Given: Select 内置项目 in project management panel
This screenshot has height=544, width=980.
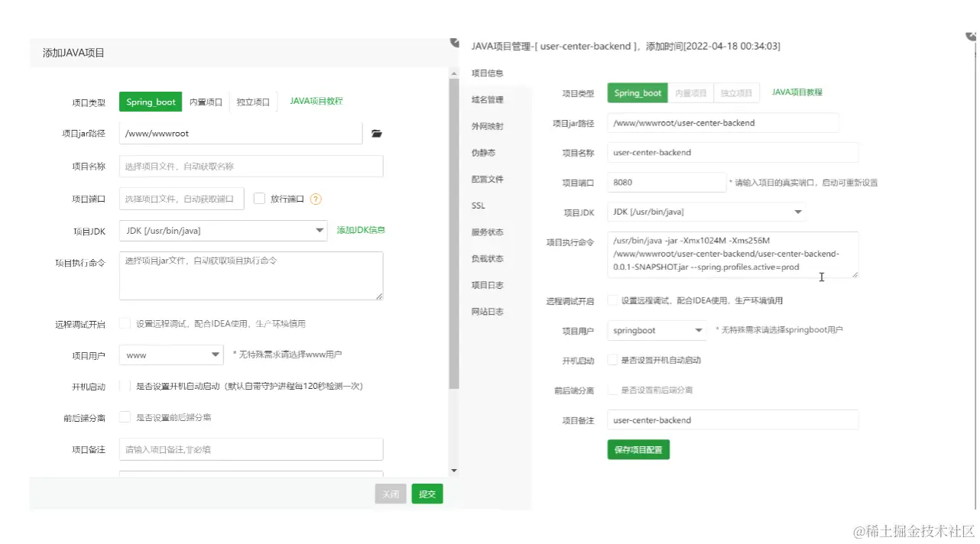Looking at the screenshot, I should point(691,92).
